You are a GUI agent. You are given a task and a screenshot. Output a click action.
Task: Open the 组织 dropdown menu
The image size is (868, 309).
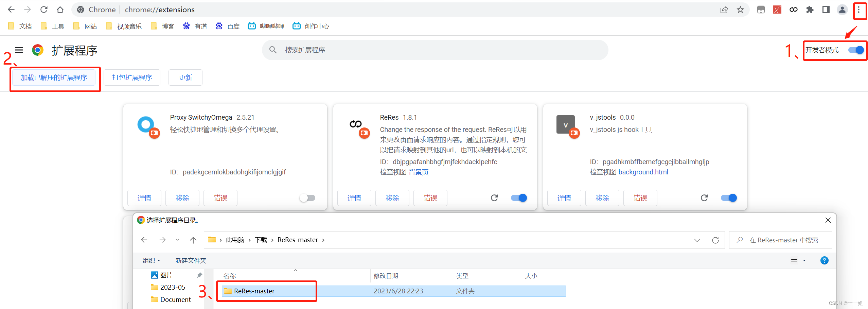click(152, 260)
